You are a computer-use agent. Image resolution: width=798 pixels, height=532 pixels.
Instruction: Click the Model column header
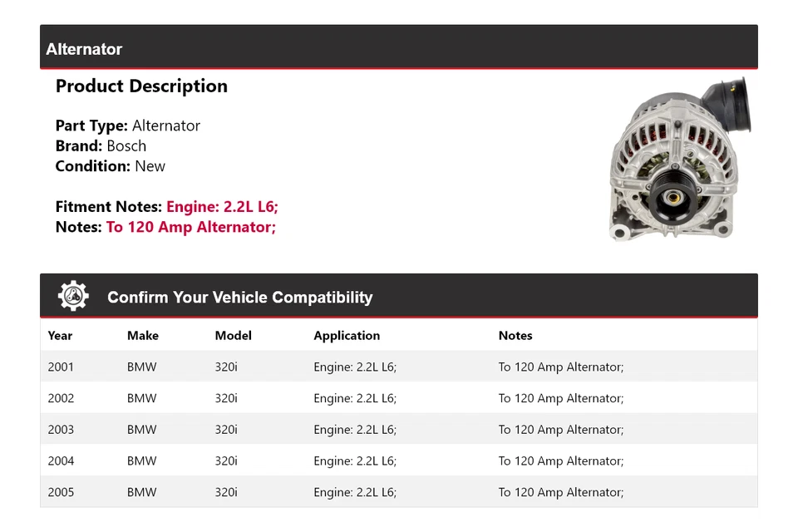(233, 336)
